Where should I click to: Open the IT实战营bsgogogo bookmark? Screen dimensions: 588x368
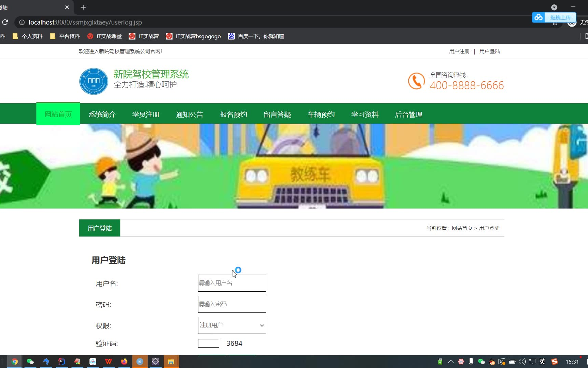[193, 36]
